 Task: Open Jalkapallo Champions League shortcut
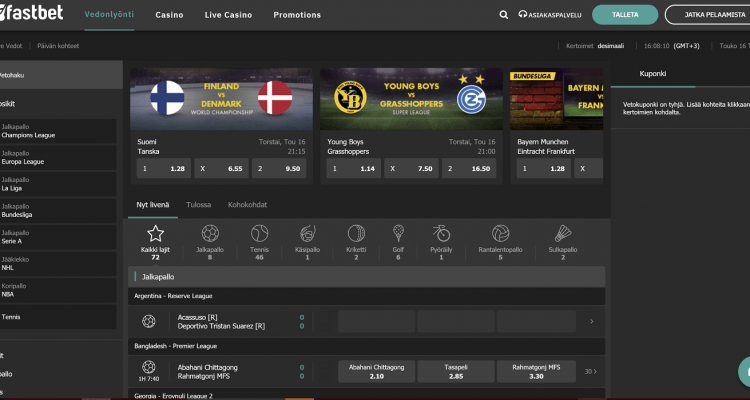click(x=58, y=131)
